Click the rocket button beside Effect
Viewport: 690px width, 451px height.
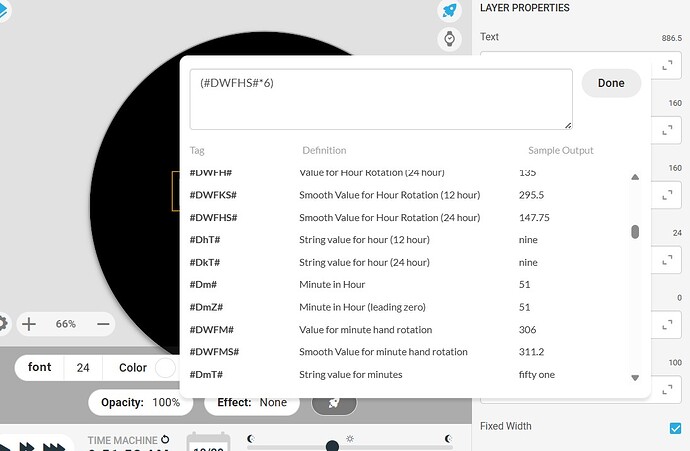[333, 402]
